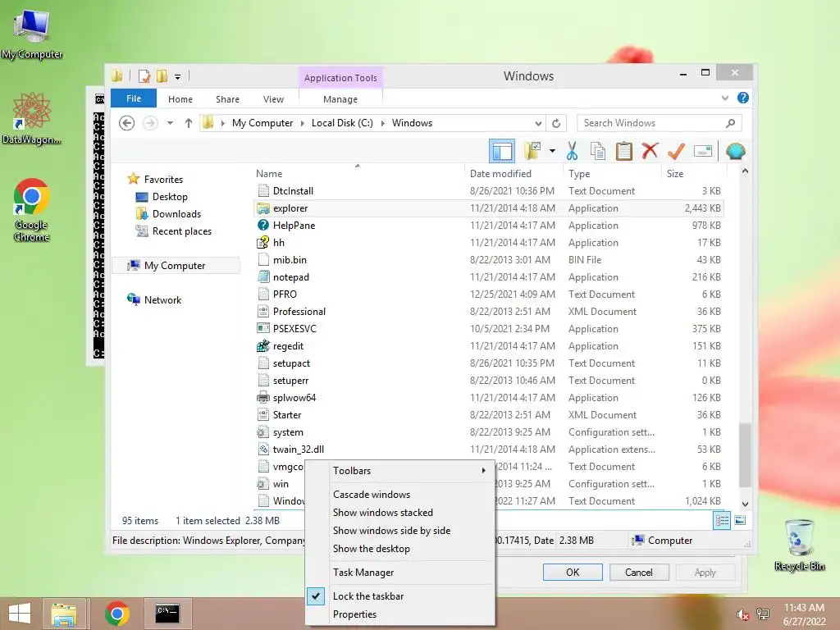Launch Chrome from the taskbar
Image resolution: width=840 pixels, height=630 pixels.
pyautogui.click(x=116, y=614)
